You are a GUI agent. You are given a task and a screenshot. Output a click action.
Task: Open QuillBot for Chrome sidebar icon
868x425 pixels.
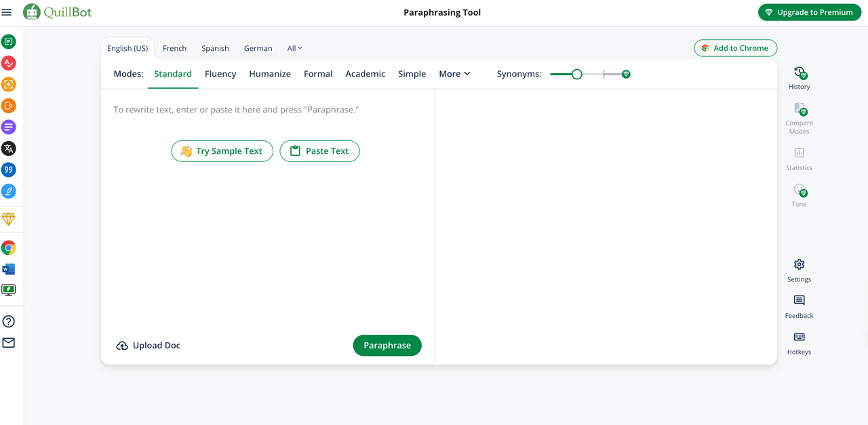coord(9,248)
